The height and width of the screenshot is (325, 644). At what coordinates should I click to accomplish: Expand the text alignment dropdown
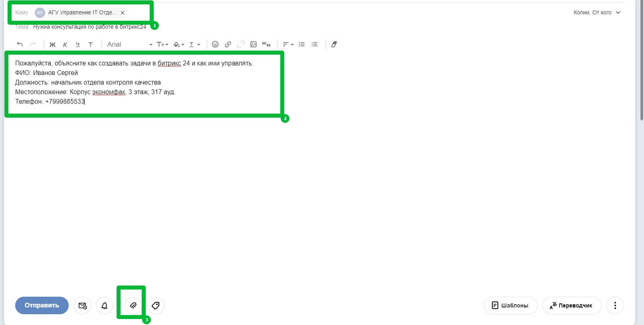[288, 44]
